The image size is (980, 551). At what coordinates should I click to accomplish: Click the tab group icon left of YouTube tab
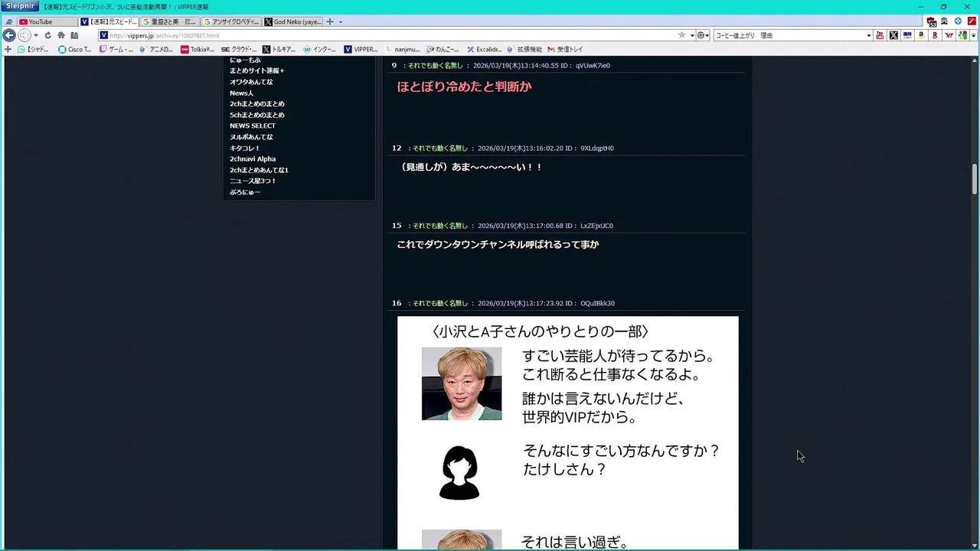[x=9, y=22]
